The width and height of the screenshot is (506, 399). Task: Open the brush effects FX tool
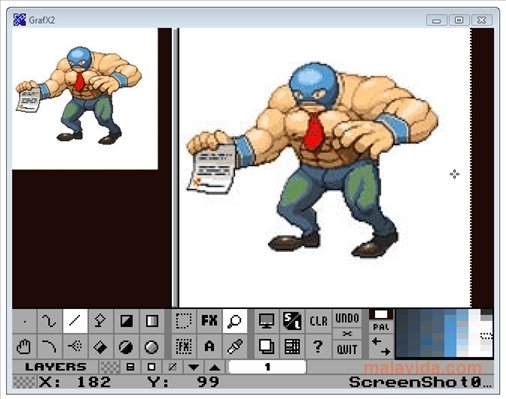184,347
